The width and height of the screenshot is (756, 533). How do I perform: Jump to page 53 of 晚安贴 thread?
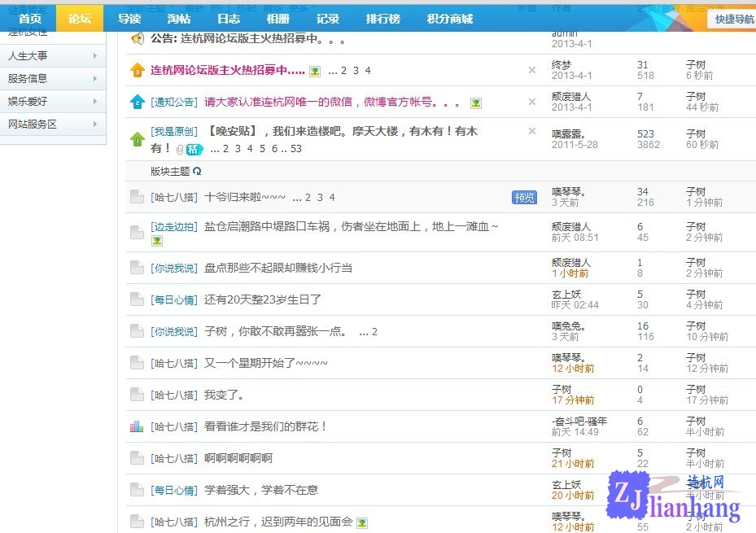point(296,149)
